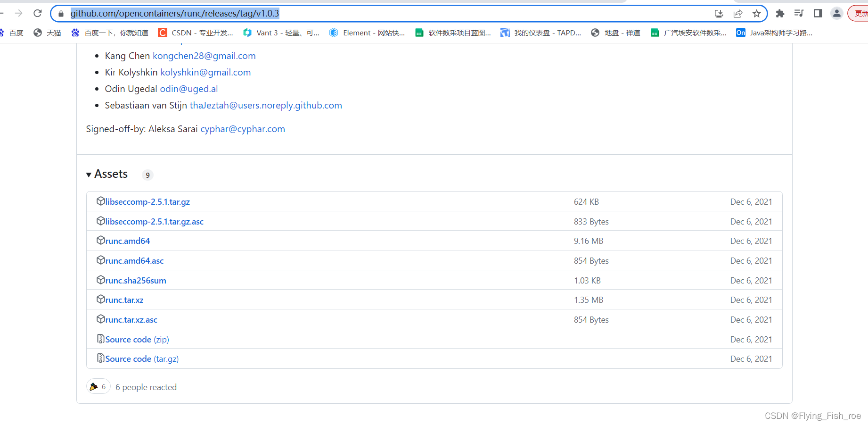Click the install/download icon in the address bar

tap(719, 13)
